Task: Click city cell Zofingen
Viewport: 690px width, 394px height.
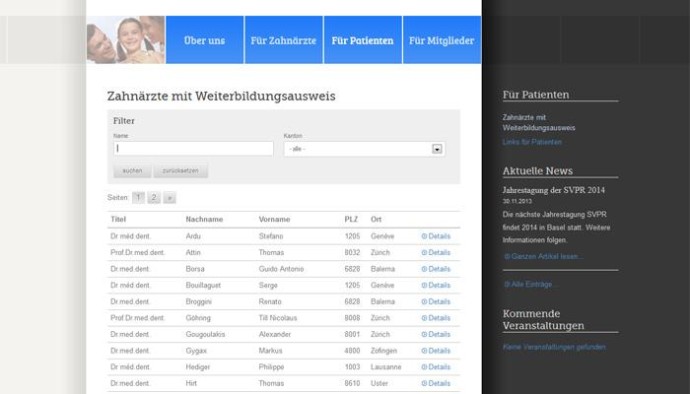Action: coord(384,351)
